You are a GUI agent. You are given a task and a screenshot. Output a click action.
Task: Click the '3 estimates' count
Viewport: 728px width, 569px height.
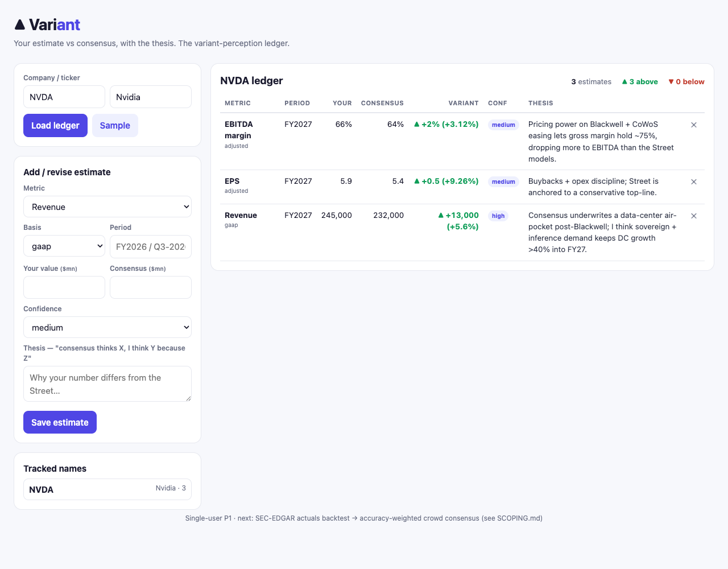click(591, 81)
